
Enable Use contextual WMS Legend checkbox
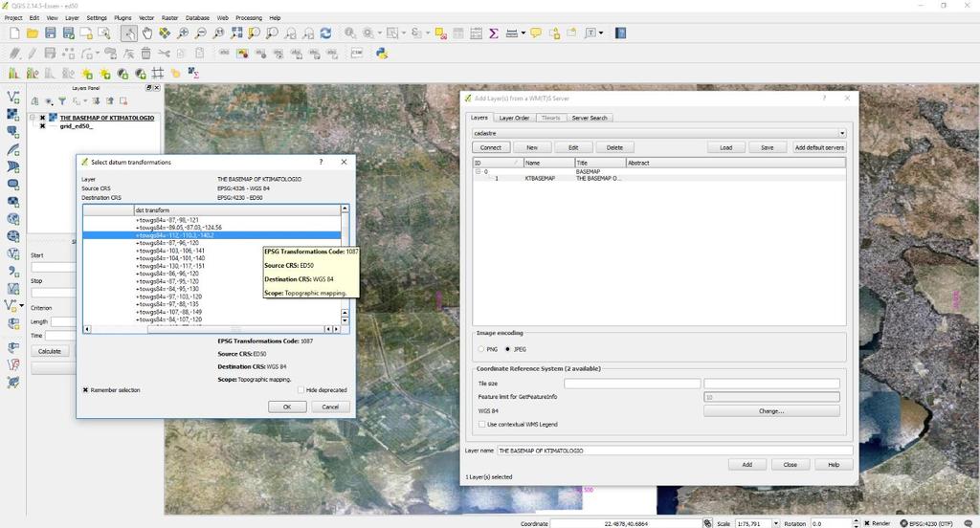[x=481, y=425]
